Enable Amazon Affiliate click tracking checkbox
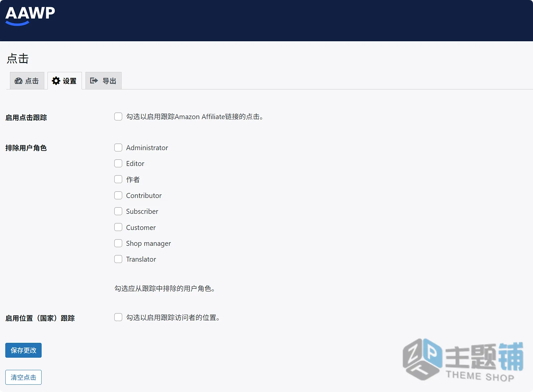 coord(118,116)
